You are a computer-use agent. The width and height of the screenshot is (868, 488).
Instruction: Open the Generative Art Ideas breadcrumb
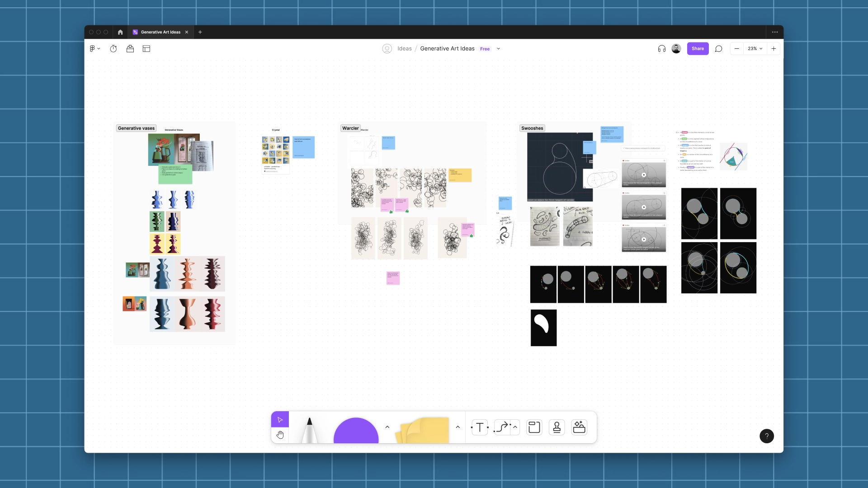point(447,48)
